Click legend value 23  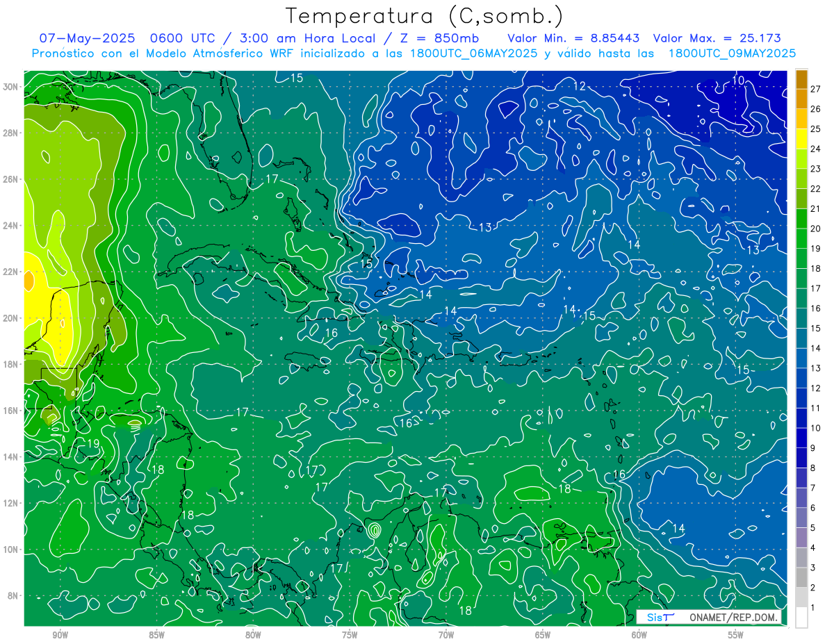point(815,169)
